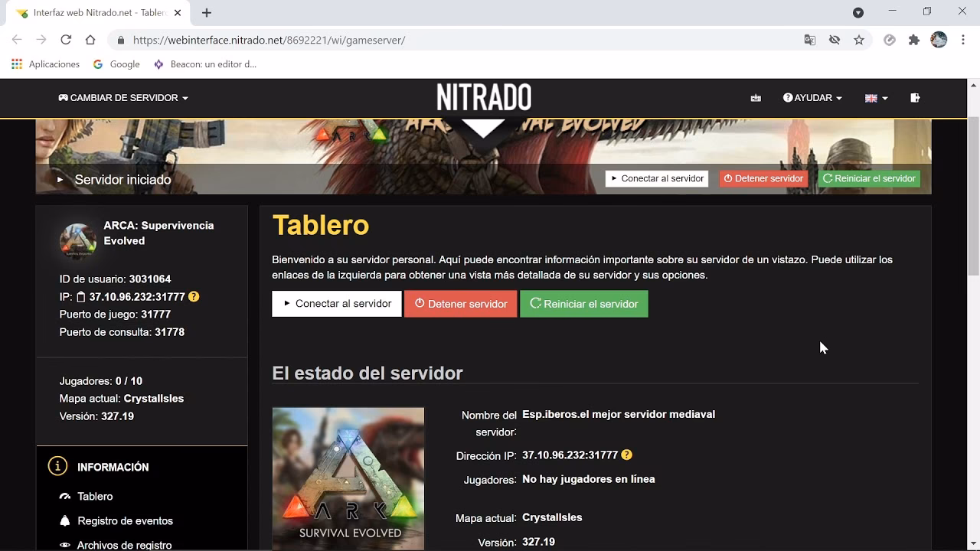Click the site lock icon in address bar
The width and height of the screenshot is (980, 551).
120,40
